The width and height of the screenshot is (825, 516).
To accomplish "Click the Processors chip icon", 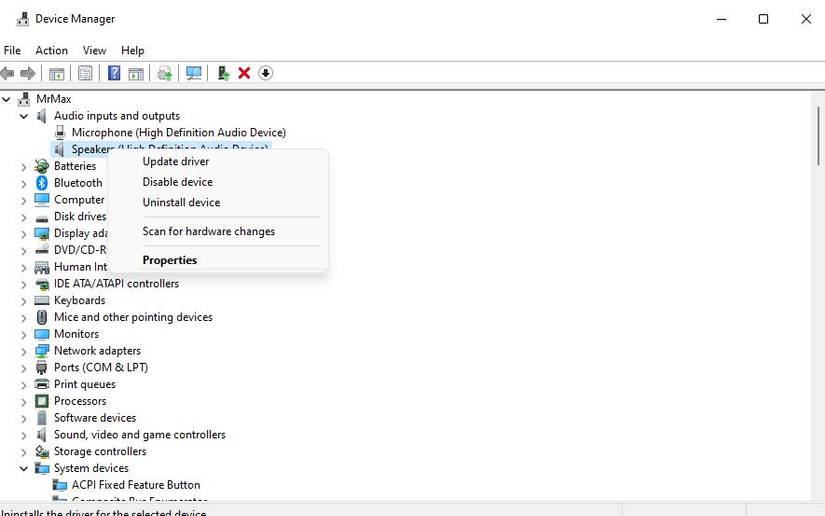I will pos(42,401).
